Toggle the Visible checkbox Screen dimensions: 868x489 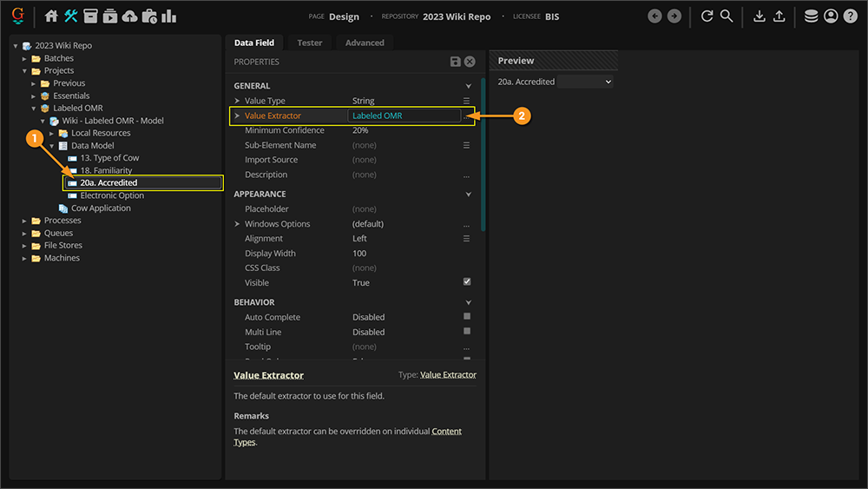pos(467,282)
